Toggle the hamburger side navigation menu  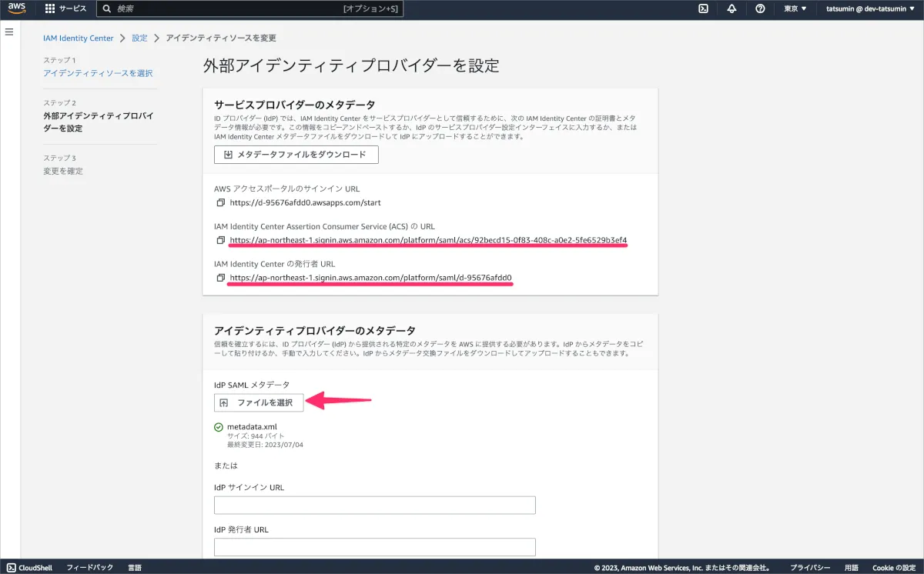[x=10, y=32]
